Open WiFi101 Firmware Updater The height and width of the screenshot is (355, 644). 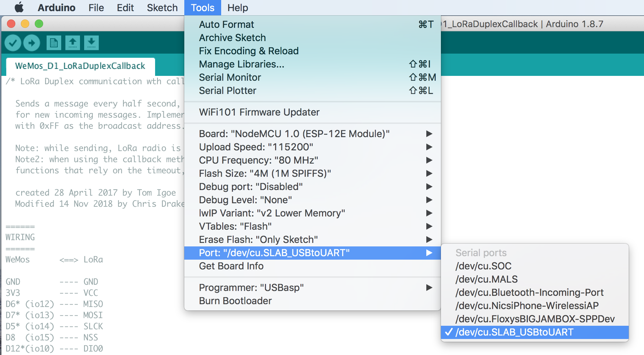click(312, 112)
